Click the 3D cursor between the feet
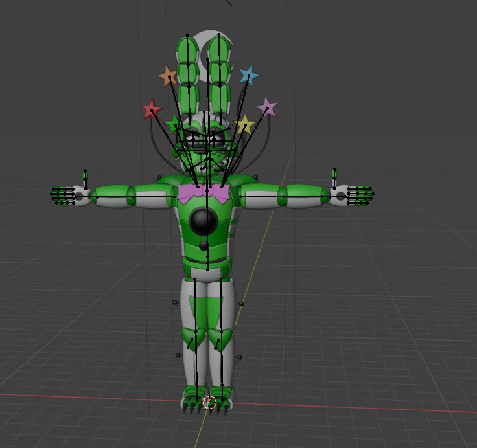The width and height of the screenshot is (477, 448). 209,403
